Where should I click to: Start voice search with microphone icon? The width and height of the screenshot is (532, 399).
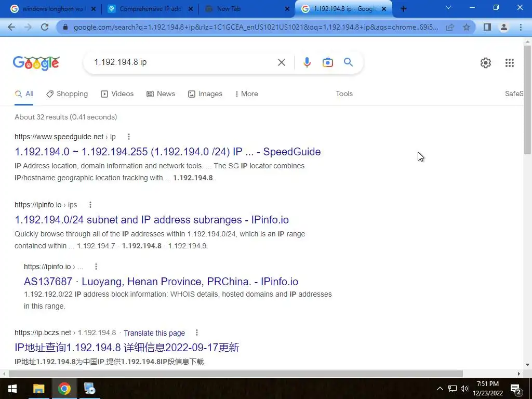pyautogui.click(x=307, y=62)
